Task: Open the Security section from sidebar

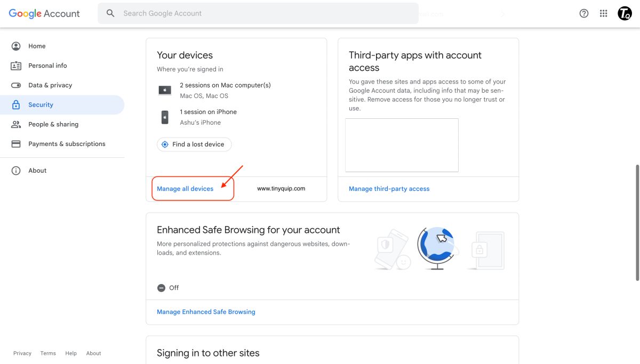Action: tap(42, 104)
